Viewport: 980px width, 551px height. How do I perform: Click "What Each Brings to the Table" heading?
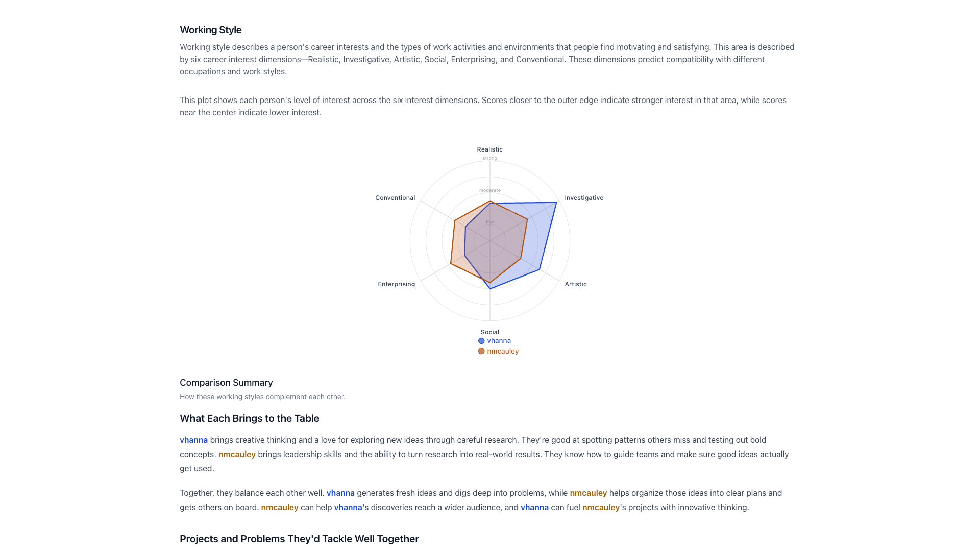pyautogui.click(x=249, y=419)
